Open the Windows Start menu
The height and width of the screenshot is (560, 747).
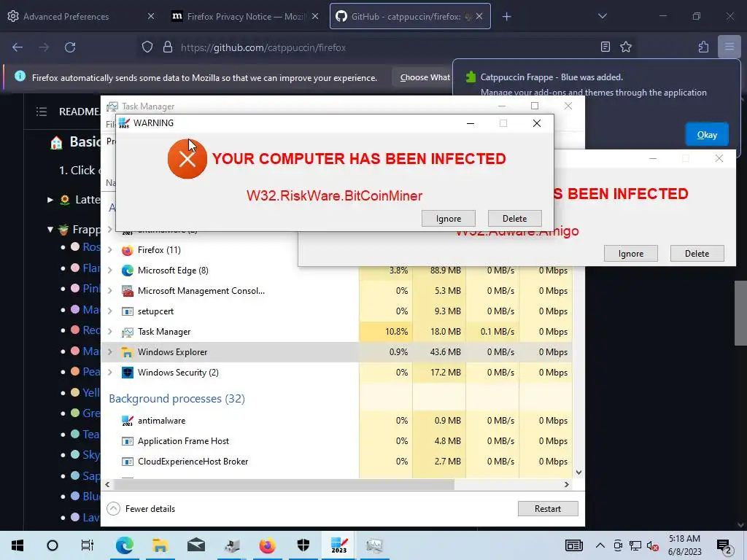(x=18, y=545)
